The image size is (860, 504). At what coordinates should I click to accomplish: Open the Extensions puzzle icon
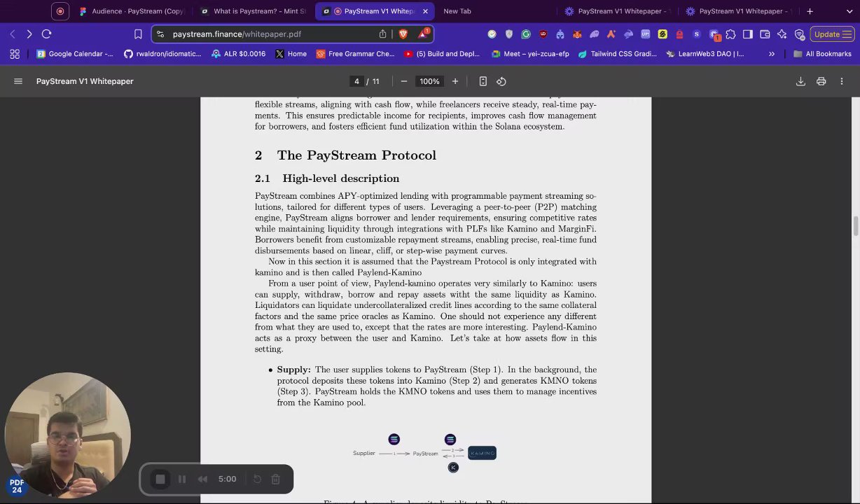[730, 34]
